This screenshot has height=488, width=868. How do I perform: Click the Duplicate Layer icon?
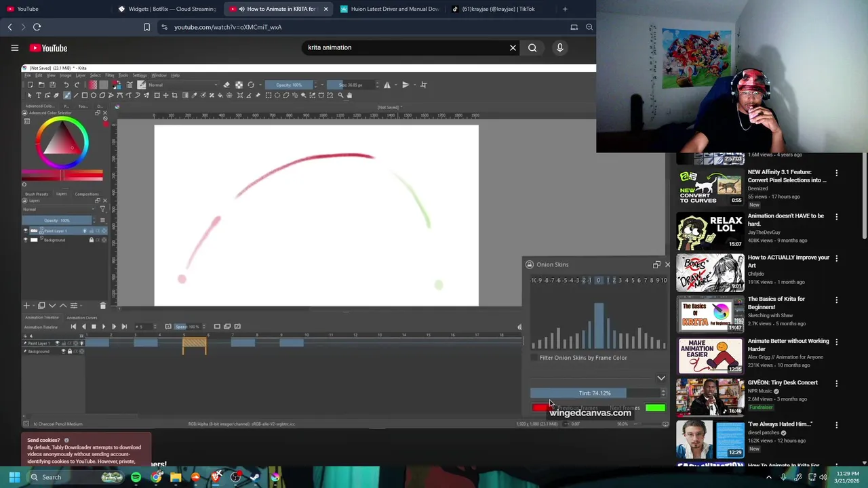click(41, 306)
